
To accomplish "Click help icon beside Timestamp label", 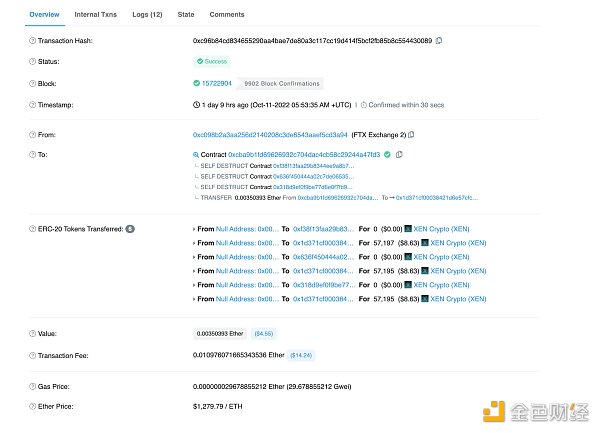I will (x=33, y=104).
